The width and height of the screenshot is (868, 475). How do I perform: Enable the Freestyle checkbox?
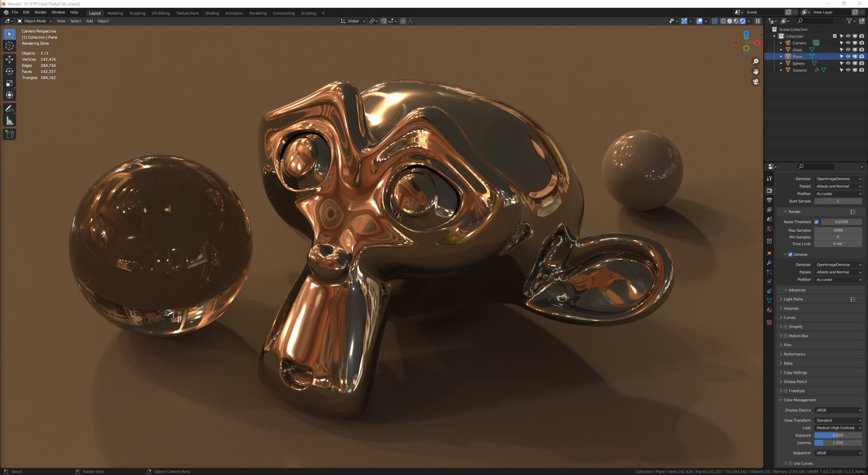point(786,391)
